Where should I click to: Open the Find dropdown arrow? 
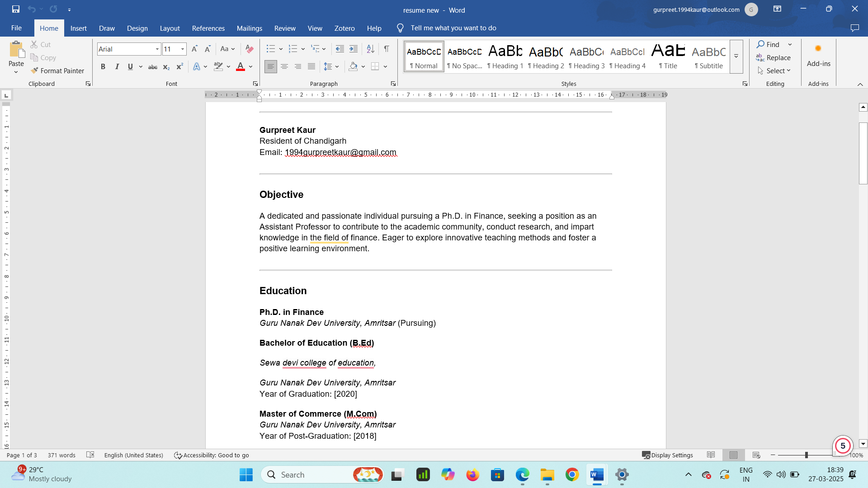point(790,44)
